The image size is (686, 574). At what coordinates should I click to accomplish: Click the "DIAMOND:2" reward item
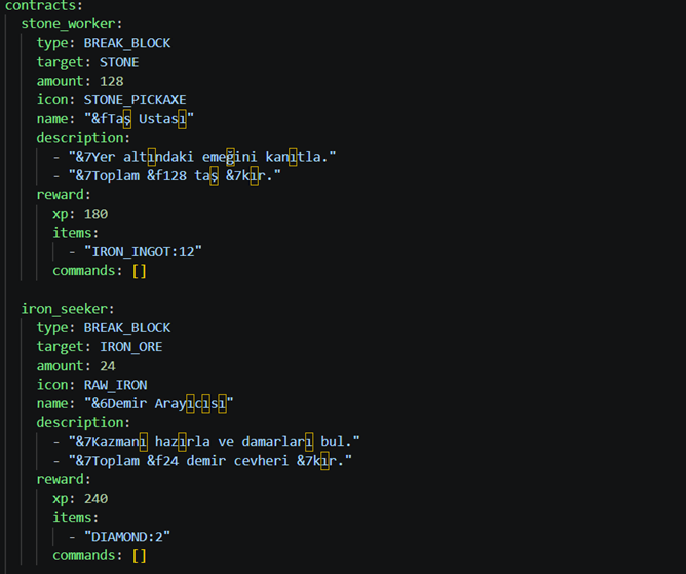(127, 537)
